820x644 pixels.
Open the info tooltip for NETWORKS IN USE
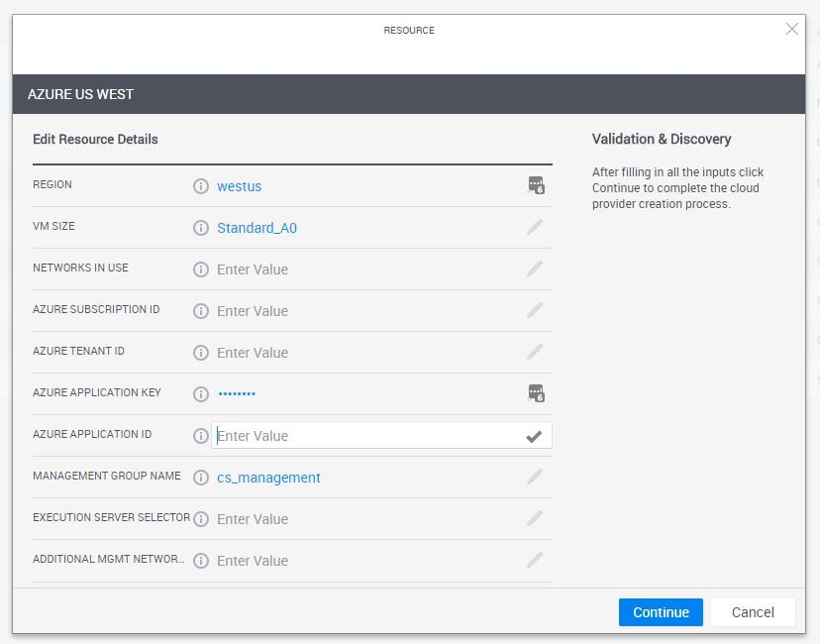click(x=201, y=268)
